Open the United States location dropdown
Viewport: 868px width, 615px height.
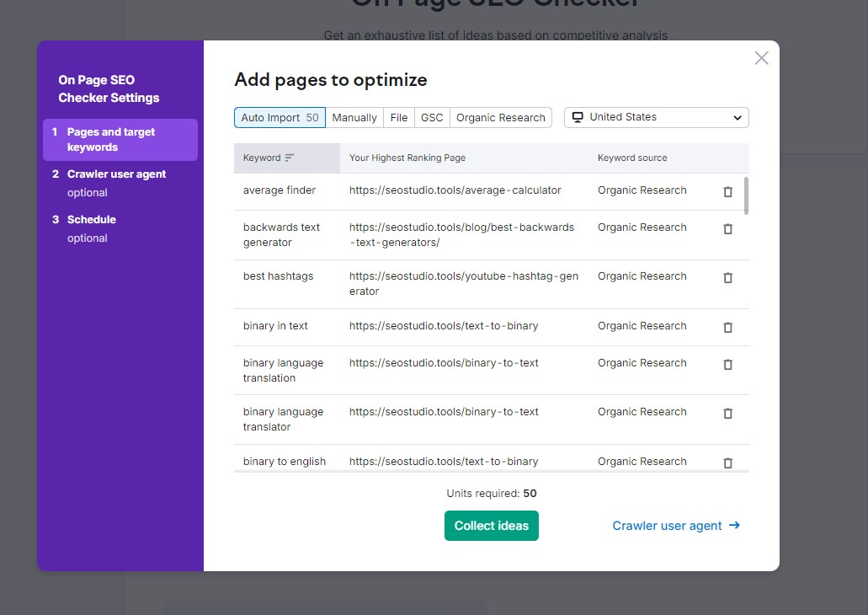(656, 117)
